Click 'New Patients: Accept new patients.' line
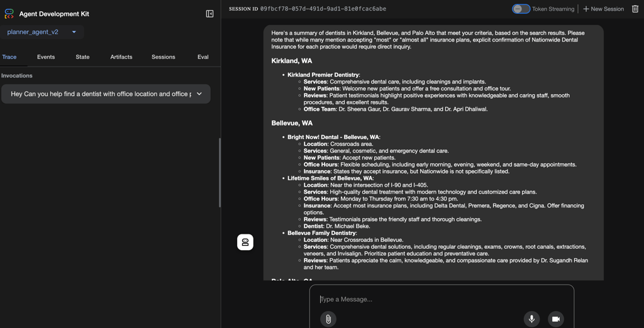644x328 pixels. [x=350, y=158]
